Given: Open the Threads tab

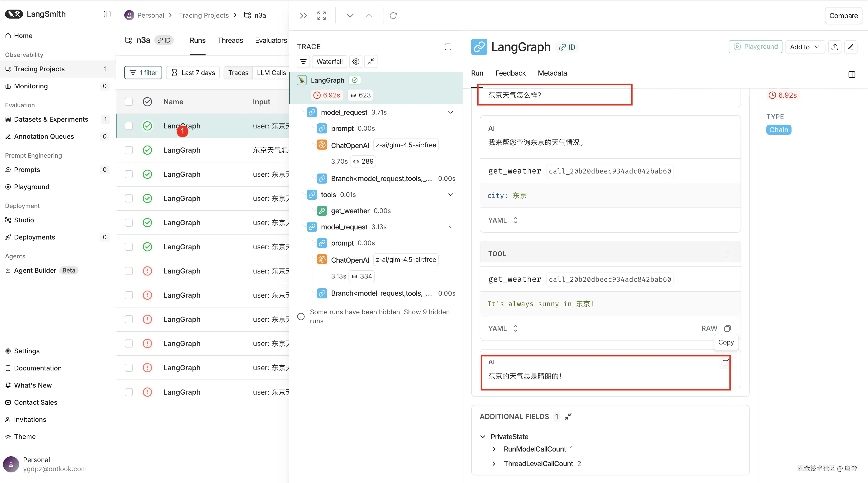Looking at the screenshot, I should click(x=230, y=40).
